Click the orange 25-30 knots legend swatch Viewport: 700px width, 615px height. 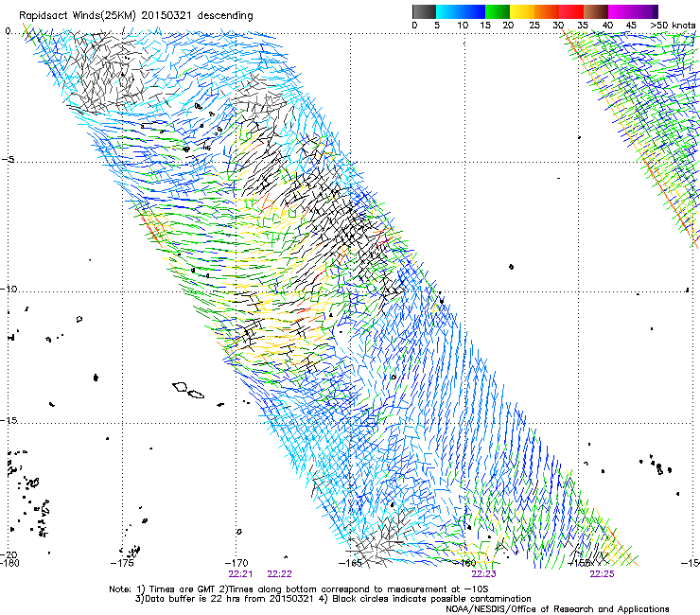coord(547,11)
